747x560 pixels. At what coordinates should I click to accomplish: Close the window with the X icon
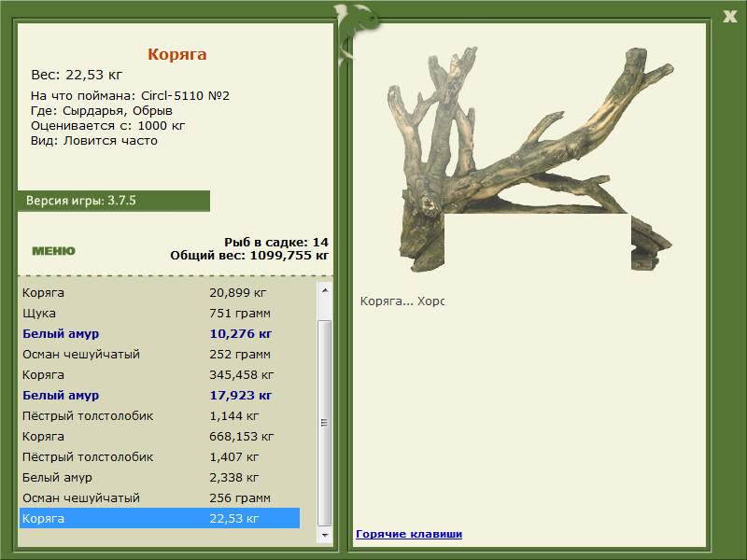(x=729, y=16)
